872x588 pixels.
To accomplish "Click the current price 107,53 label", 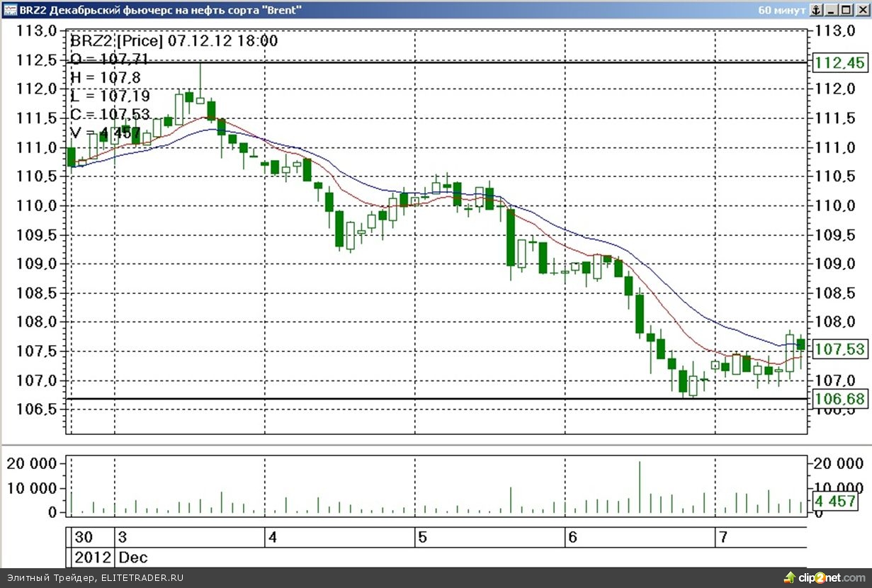I will 839,349.
